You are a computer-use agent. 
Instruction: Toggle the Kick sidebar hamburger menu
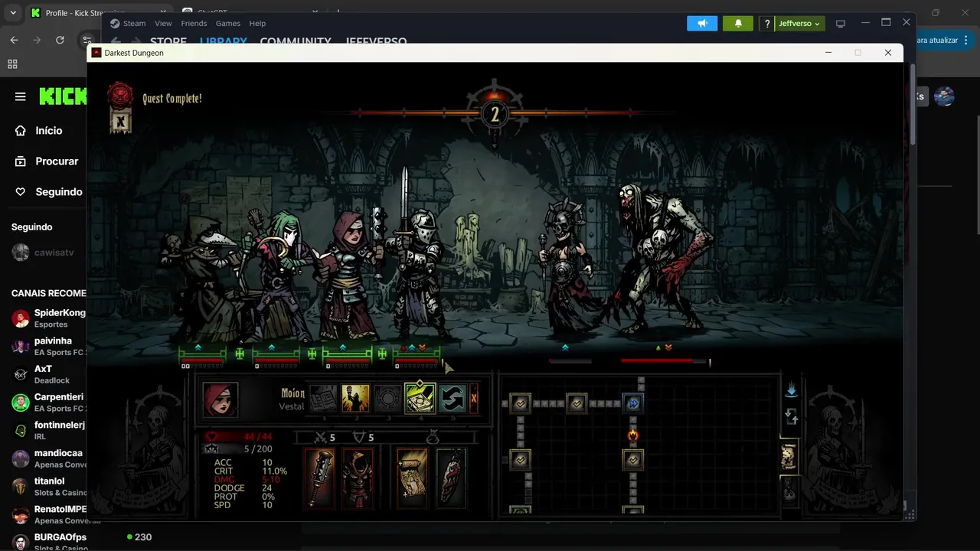click(21, 96)
